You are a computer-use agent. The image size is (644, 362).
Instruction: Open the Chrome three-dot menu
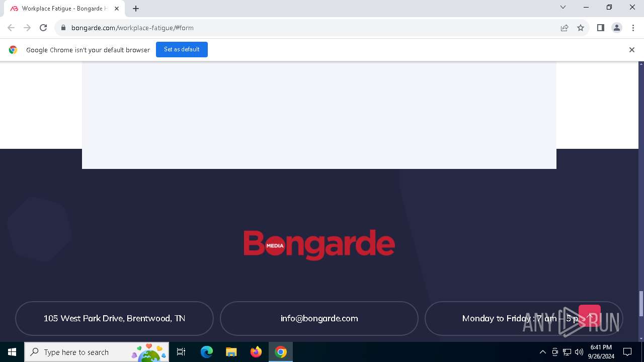click(633, 28)
